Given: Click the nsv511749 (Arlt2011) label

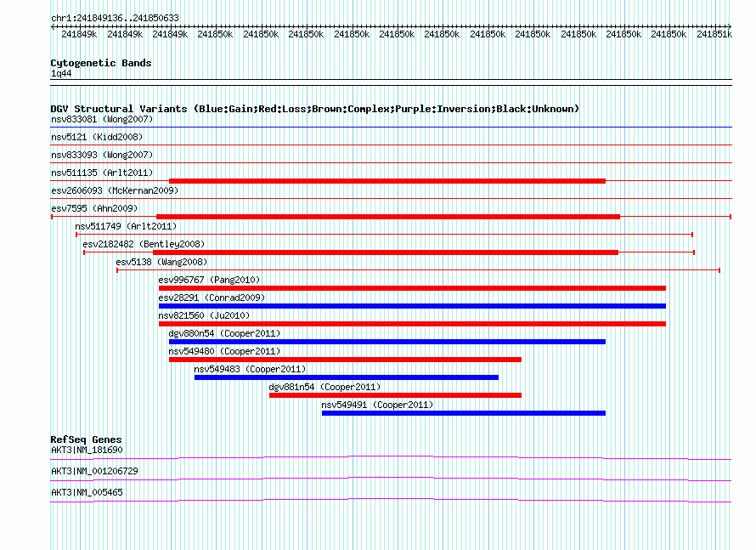Looking at the screenshot, I should (x=126, y=226).
